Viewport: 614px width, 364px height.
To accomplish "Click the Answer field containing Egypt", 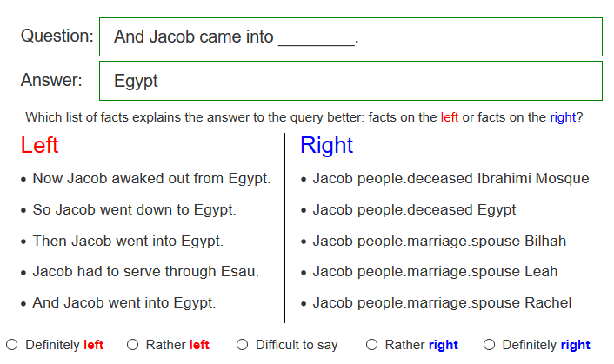I will [x=350, y=81].
